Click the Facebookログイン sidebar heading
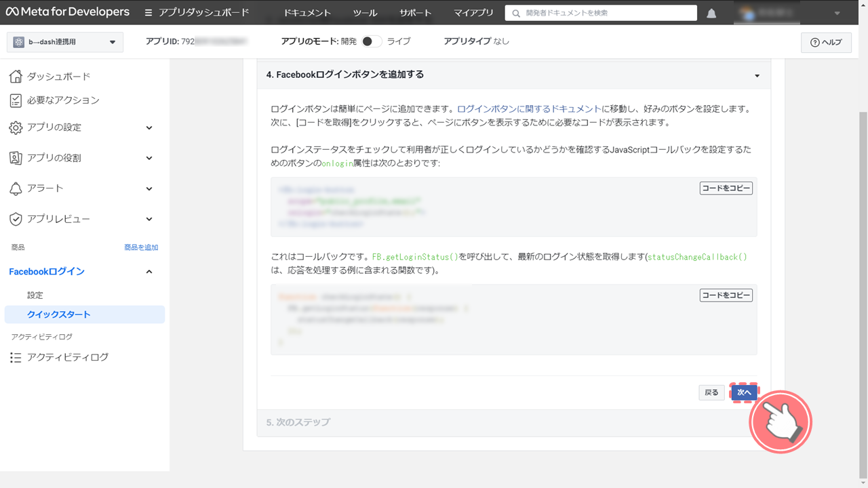 (x=47, y=272)
